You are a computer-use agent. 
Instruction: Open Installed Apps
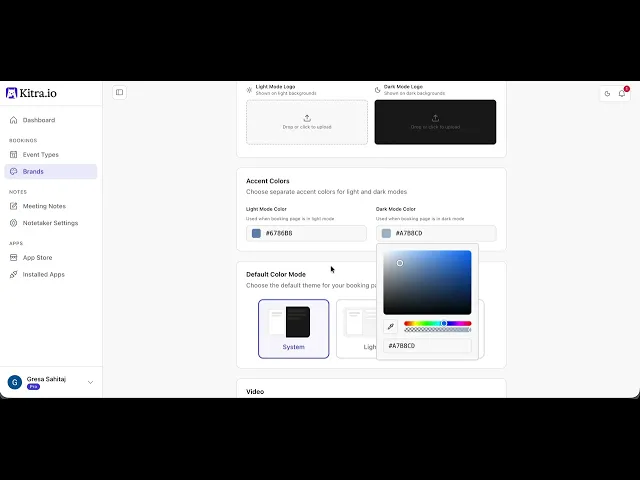point(51,274)
